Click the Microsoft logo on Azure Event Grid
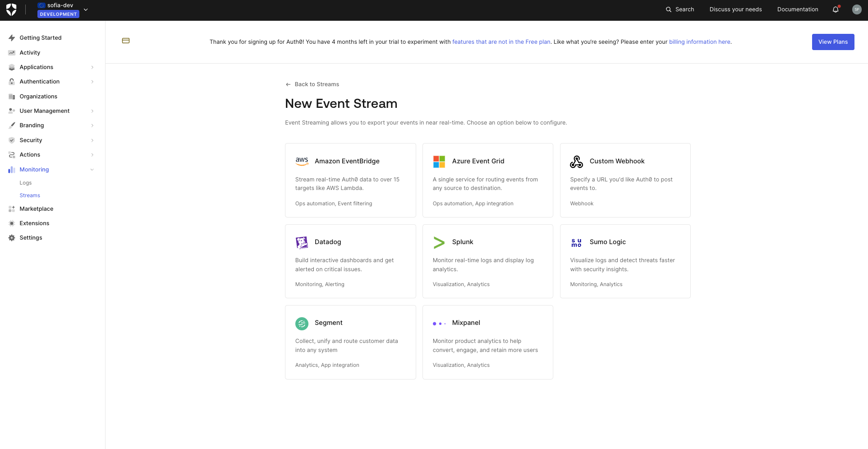Screen dimensions: 868x449 (439, 162)
